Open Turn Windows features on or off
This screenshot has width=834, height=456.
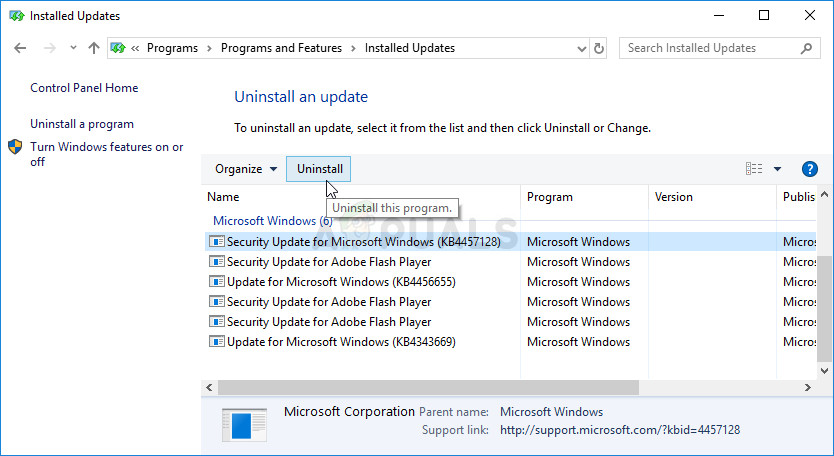click(106, 154)
